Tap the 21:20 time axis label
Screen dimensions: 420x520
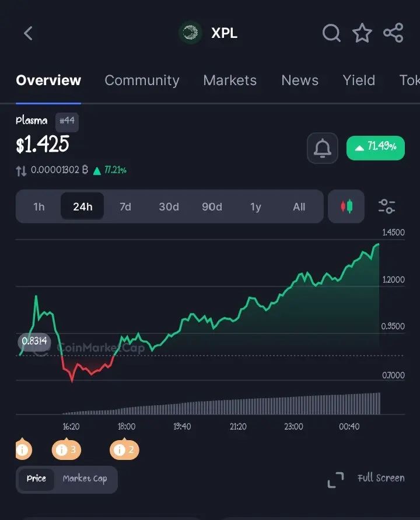click(238, 427)
